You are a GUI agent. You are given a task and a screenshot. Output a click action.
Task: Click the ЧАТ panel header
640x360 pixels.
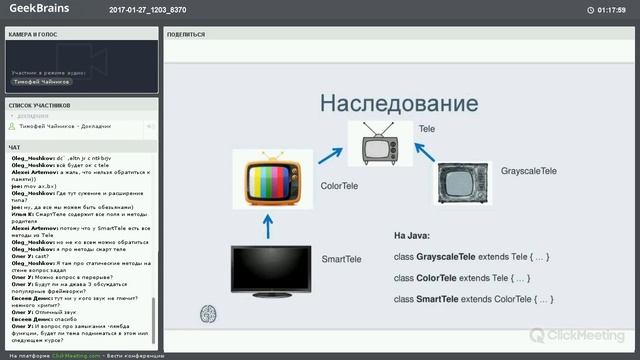point(82,147)
